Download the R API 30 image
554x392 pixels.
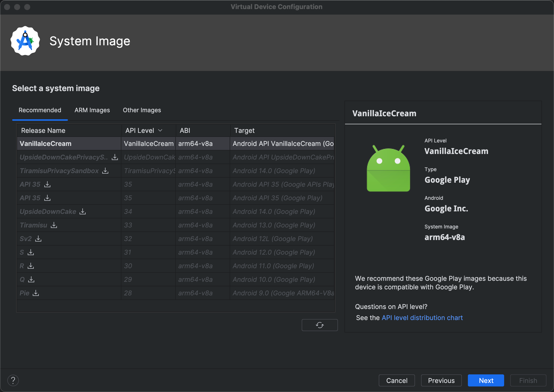click(x=31, y=266)
